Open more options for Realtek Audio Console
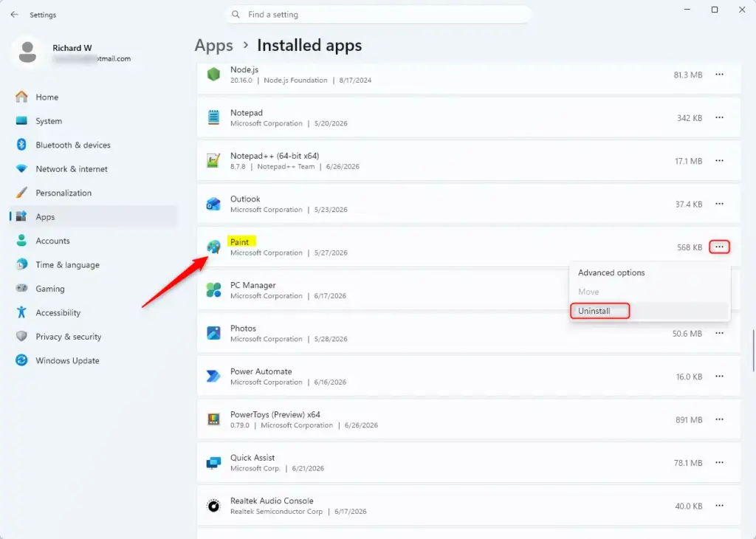Image resolution: width=756 pixels, height=539 pixels. 719,506
